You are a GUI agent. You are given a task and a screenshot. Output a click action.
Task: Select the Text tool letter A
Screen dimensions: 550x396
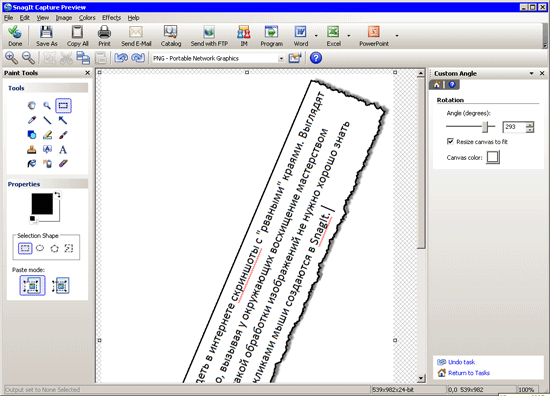pos(63,150)
